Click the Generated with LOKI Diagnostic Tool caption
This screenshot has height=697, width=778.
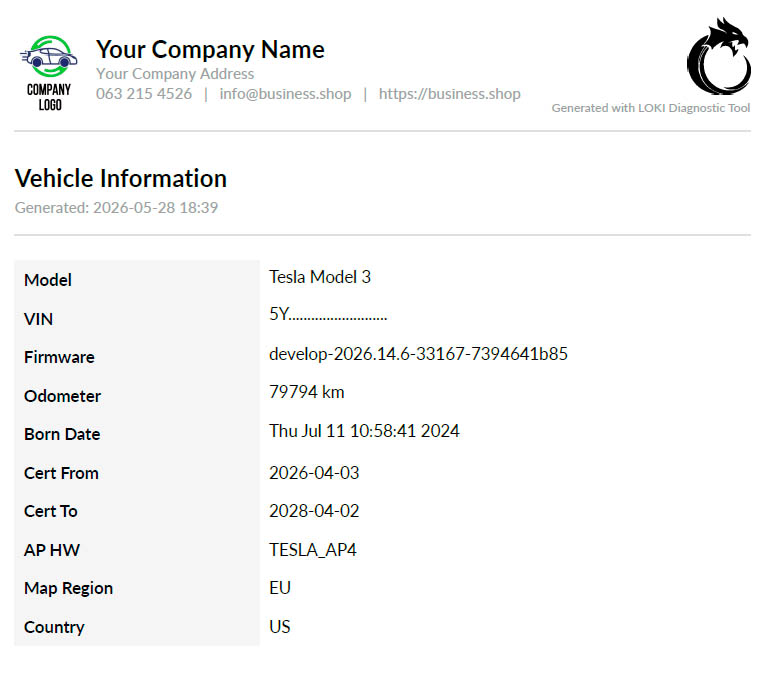(x=650, y=108)
